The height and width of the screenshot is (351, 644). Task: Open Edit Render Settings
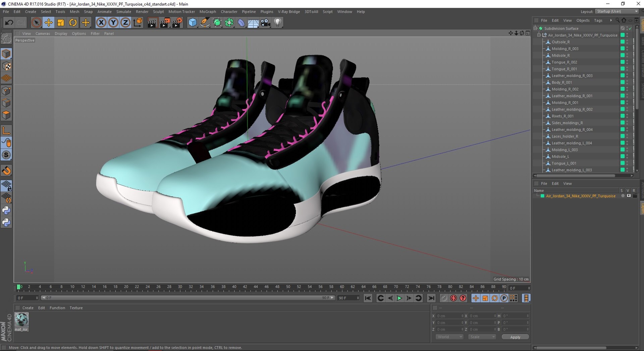point(177,22)
